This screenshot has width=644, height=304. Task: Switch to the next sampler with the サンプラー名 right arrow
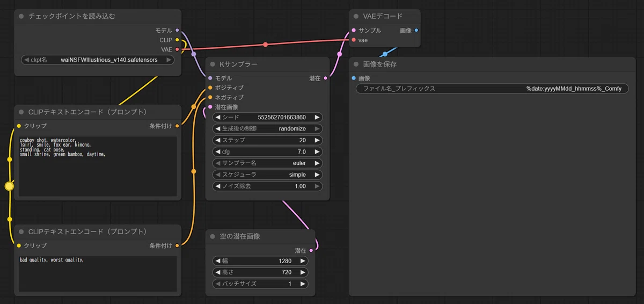[x=317, y=163]
